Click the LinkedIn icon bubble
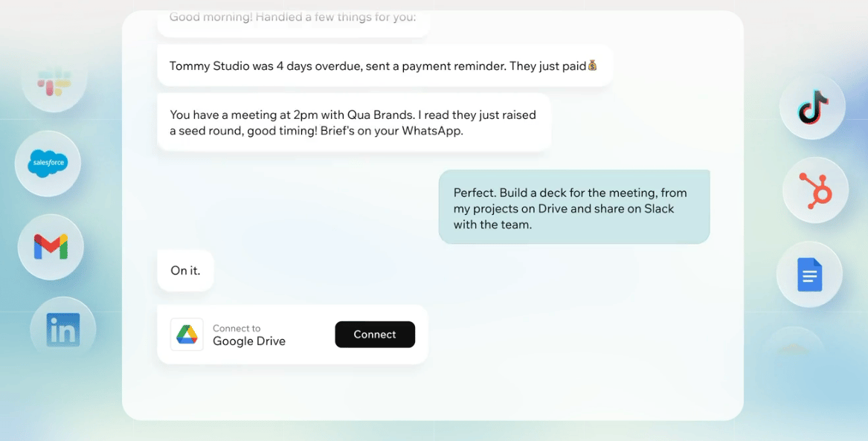Image resolution: width=868 pixels, height=441 pixels. tap(63, 329)
